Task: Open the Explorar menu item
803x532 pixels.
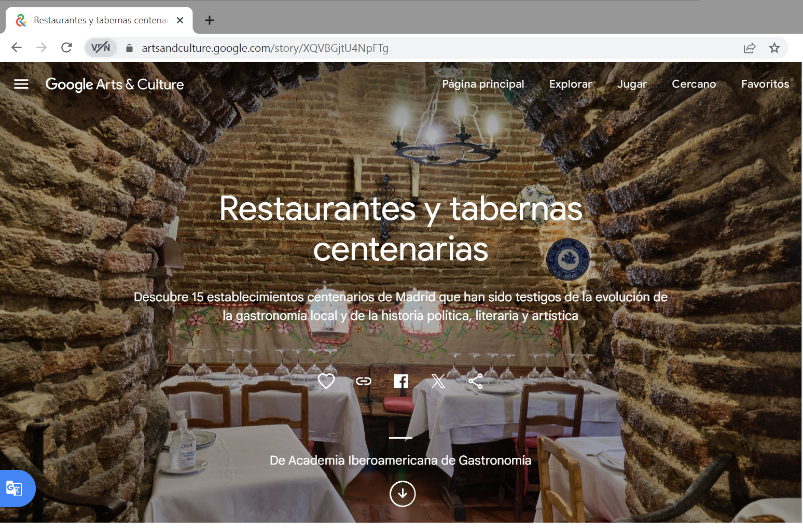Action: pos(571,84)
